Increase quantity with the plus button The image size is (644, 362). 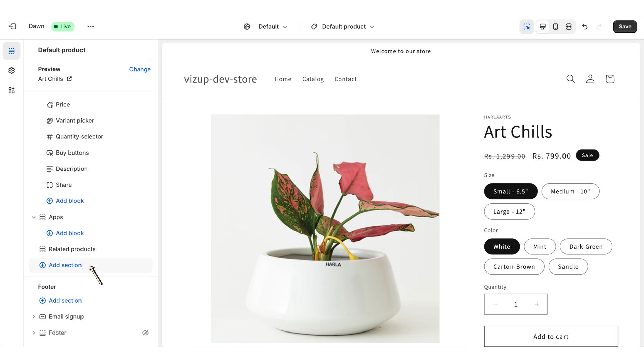click(537, 304)
